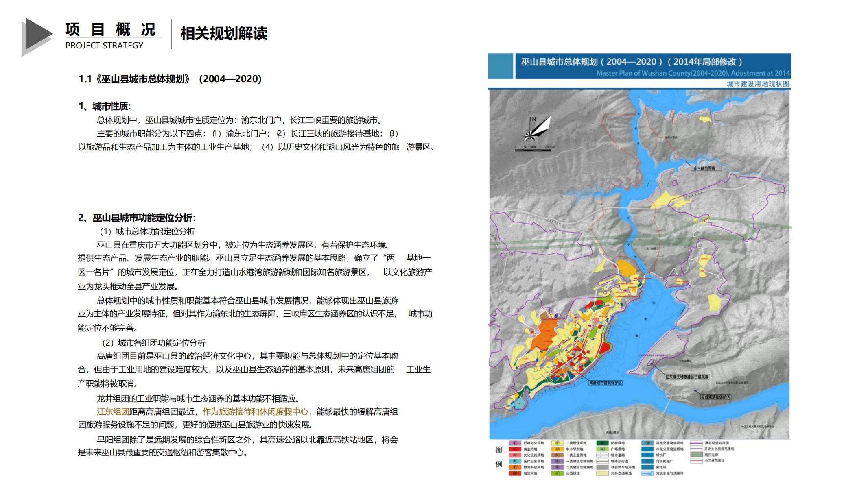Click the PROJECT STRATEGY subtitle
The height and width of the screenshot is (488, 868).
pos(105,46)
